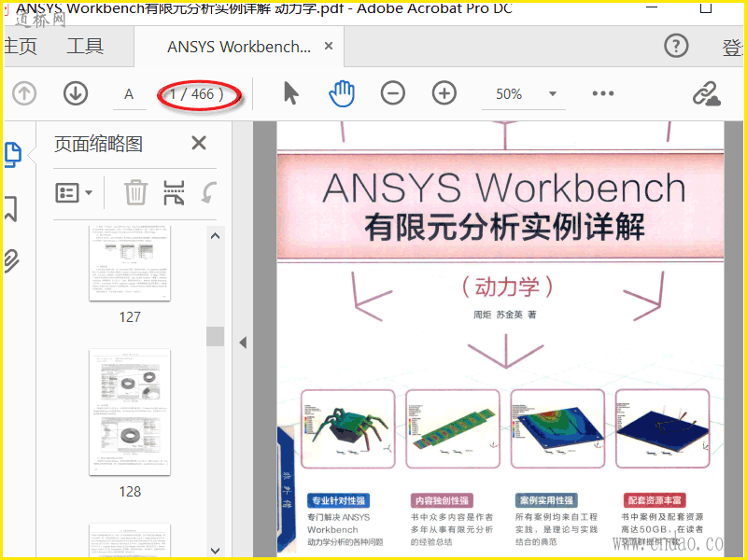Close the 页面缩略图 panel
This screenshot has width=747, height=560.
(x=199, y=143)
